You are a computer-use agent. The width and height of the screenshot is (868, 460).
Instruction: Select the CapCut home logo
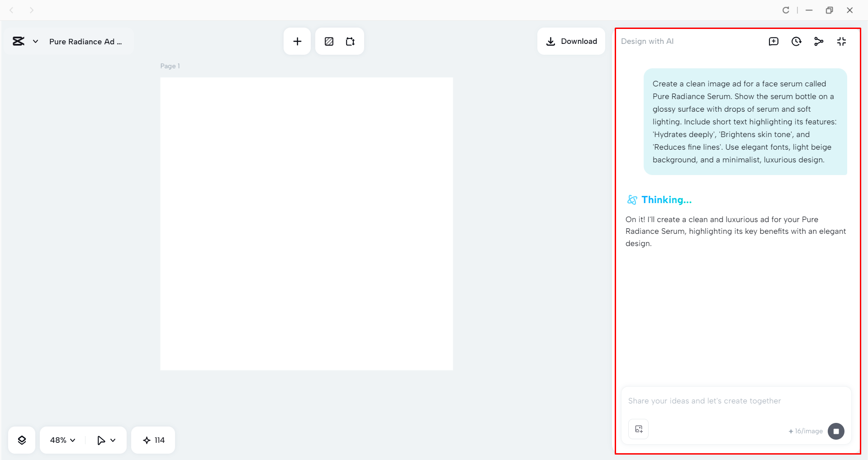18,41
